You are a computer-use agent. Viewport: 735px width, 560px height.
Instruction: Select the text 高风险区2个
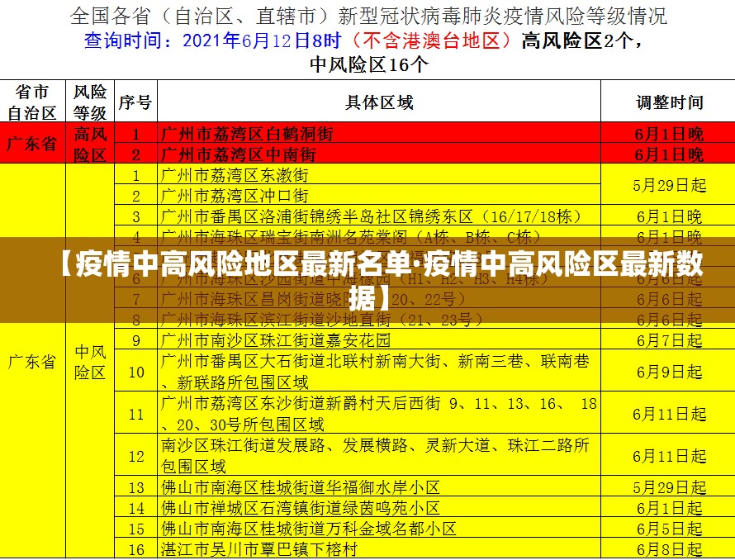coord(577,40)
